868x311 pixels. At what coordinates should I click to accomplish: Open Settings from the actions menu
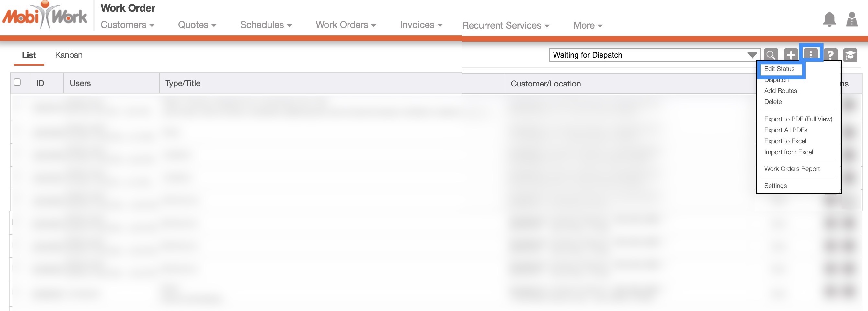(x=775, y=186)
